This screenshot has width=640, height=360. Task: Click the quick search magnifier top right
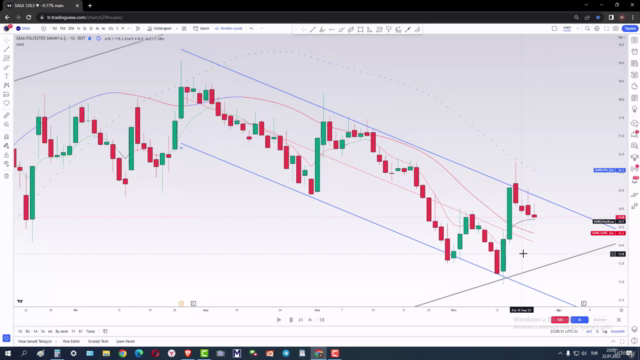[x=587, y=29]
